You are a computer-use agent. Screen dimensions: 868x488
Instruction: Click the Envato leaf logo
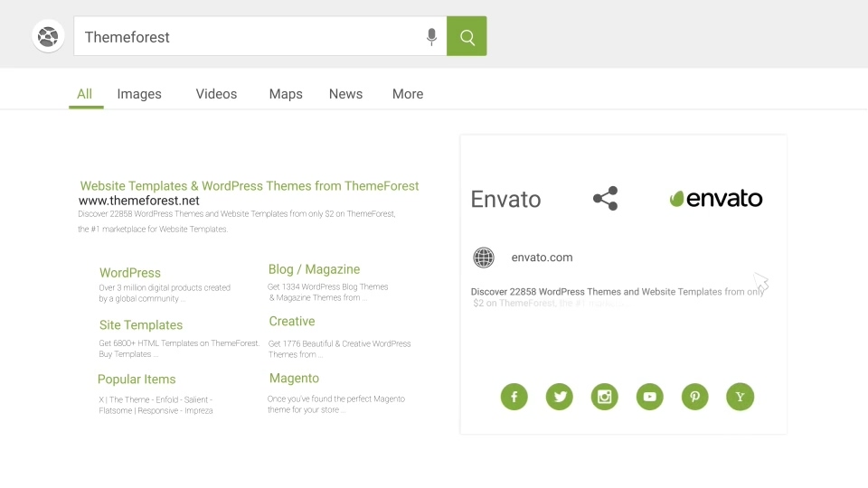(716, 198)
